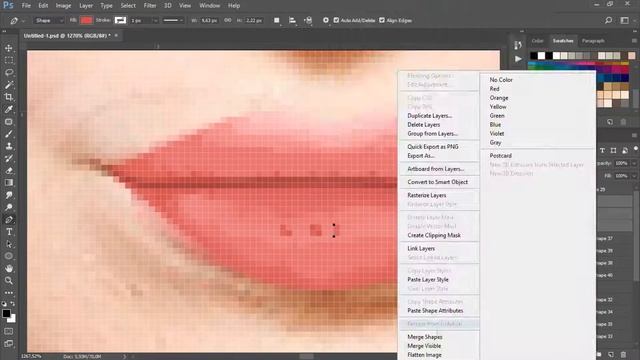The width and height of the screenshot is (640, 360).
Task: Open the path arrangement icon
Action: click(309, 20)
